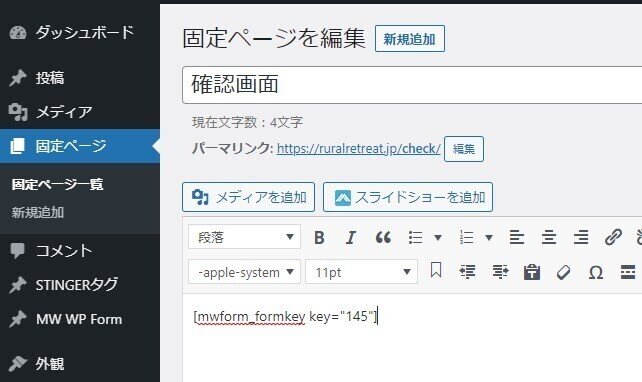Open the Media (メディア) sidebar menu
Screen dimensions: 642x382
coord(80,112)
